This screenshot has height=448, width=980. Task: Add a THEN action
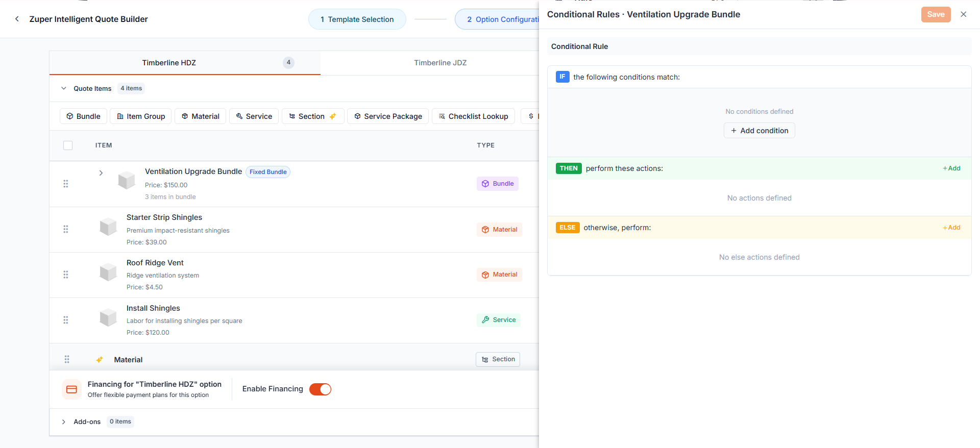pos(951,168)
